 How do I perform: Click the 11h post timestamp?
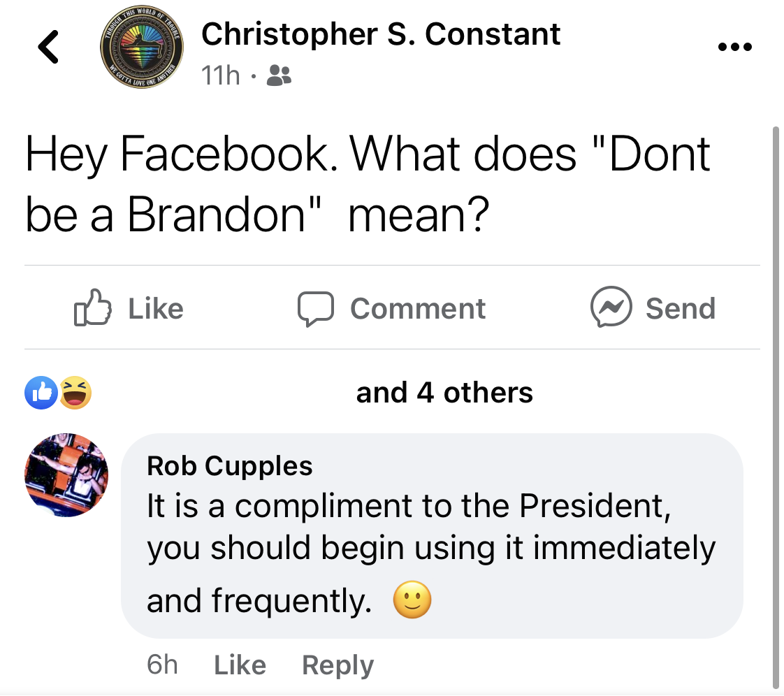221,75
